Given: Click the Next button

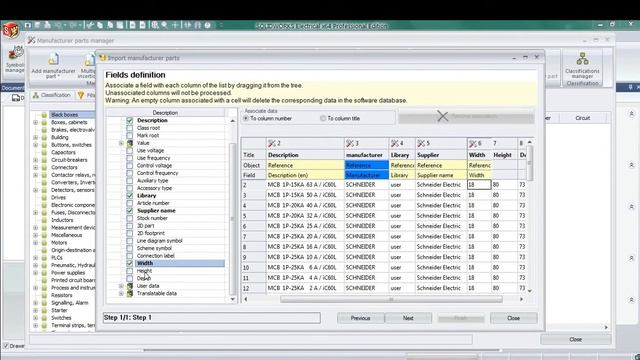Looking at the screenshot, I should pyautogui.click(x=408, y=318).
